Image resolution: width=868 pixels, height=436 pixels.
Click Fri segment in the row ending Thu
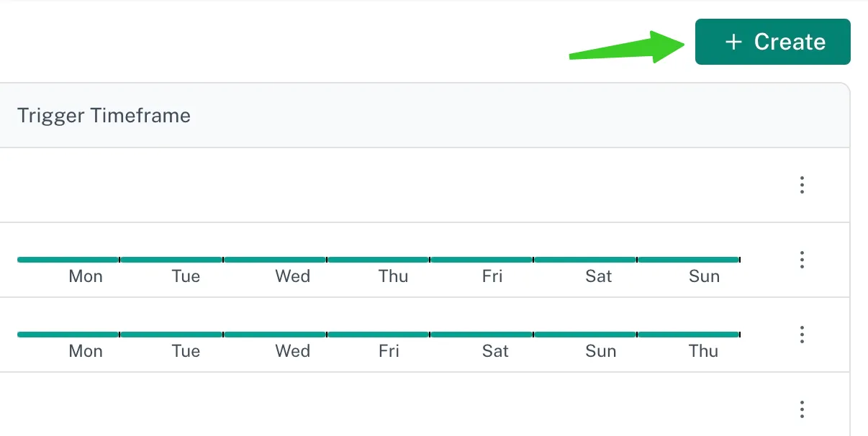[x=379, y=335]
